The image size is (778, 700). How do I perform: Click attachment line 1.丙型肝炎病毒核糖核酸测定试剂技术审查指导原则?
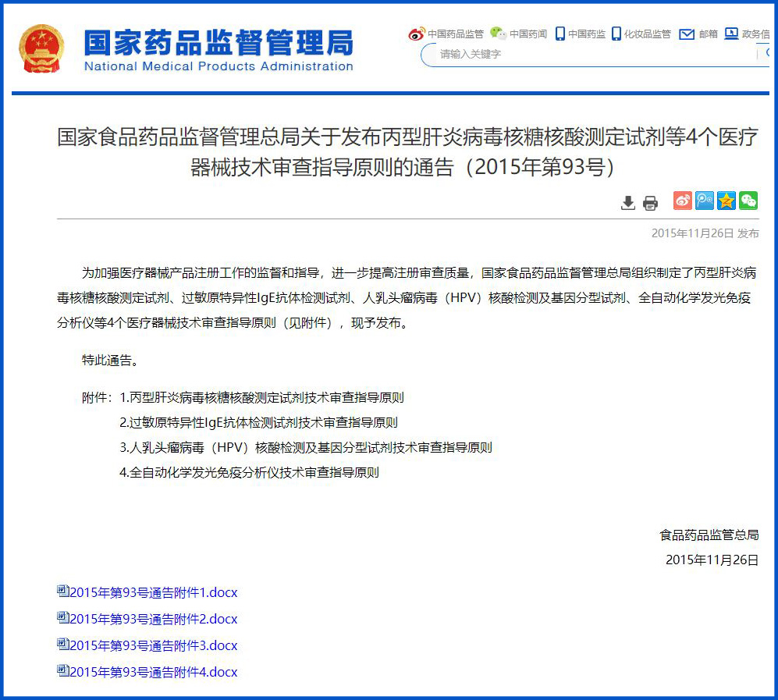[261, 397]
